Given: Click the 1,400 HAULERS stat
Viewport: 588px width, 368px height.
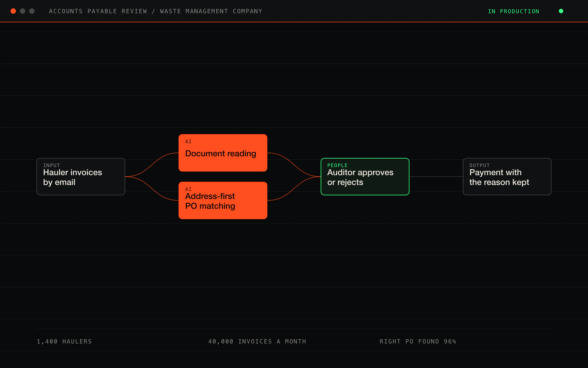Looking at the screenshot, I should [x=64, y=341].
